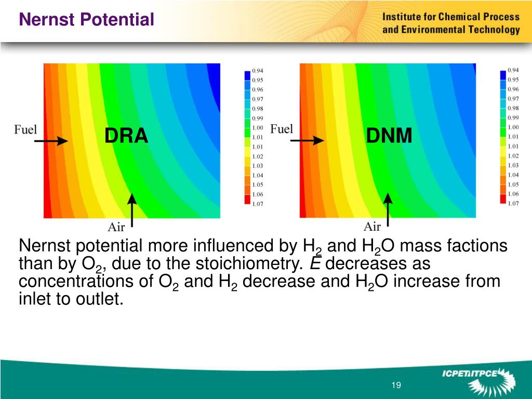Open the DNM contour plot image

click(388, 140)
